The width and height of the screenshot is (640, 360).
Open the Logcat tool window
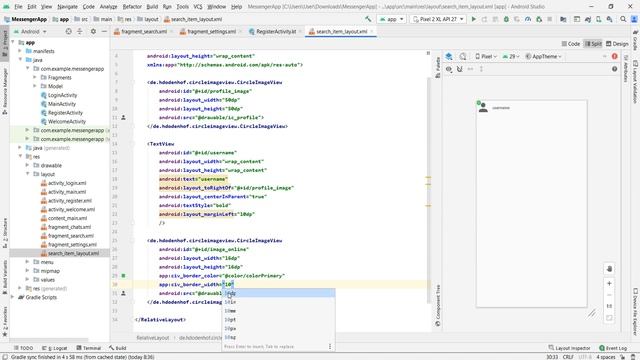[x=55, y=348]
